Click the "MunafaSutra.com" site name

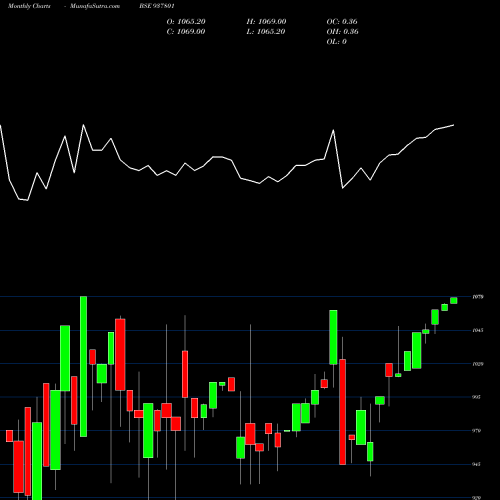95,6
